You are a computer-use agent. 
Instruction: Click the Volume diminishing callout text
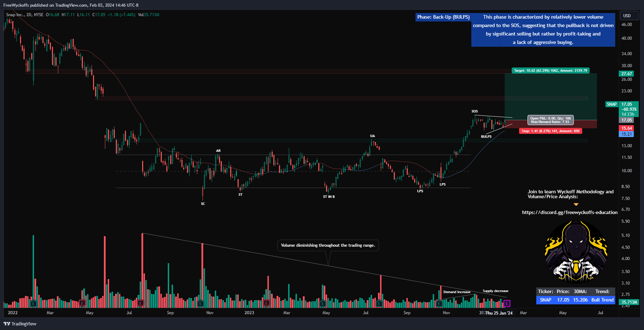(328, 245)
